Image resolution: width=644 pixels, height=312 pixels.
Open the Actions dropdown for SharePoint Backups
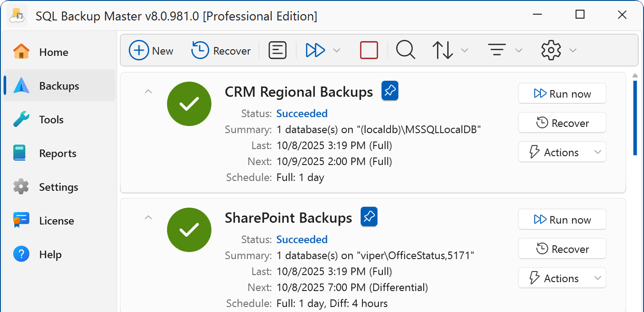(562, 278)
